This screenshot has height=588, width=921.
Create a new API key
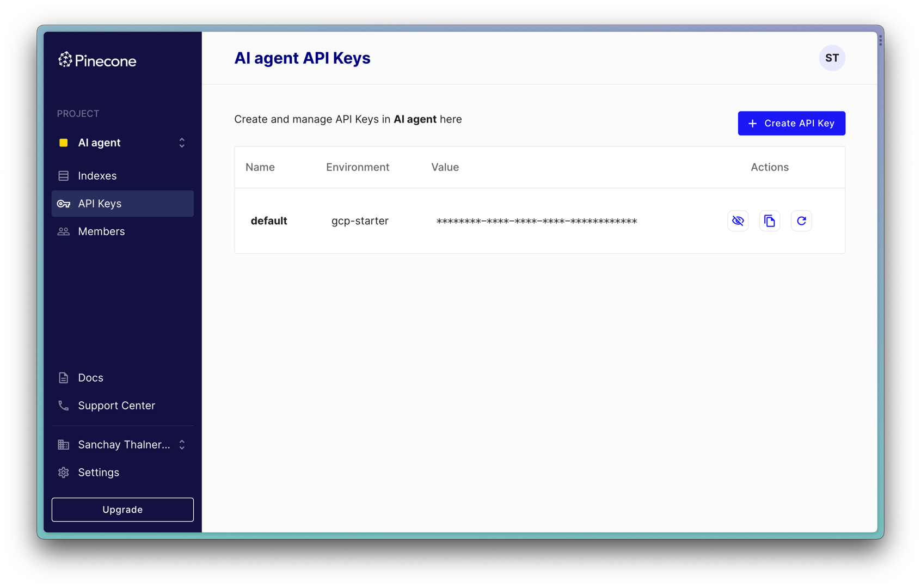click(791, 124)
